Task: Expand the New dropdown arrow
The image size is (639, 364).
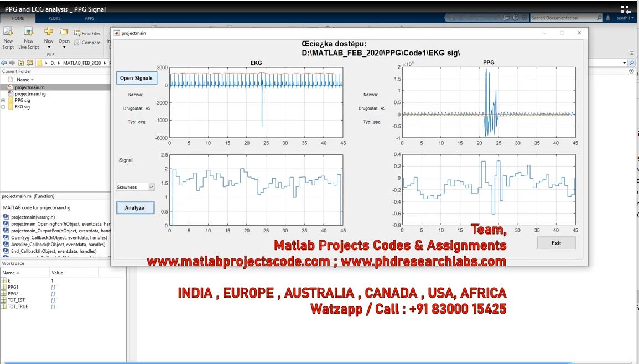Action: pos(49,47)
